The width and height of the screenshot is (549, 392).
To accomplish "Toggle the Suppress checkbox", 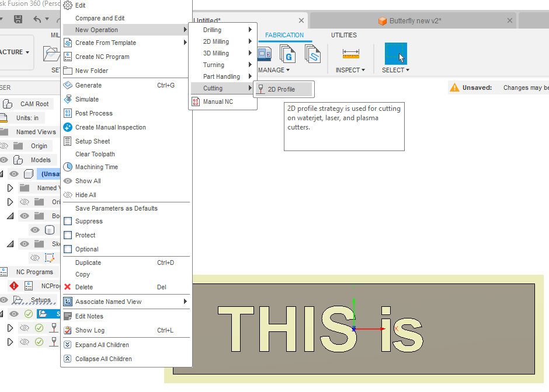I will pyautogui.click(x=68, y=222).
